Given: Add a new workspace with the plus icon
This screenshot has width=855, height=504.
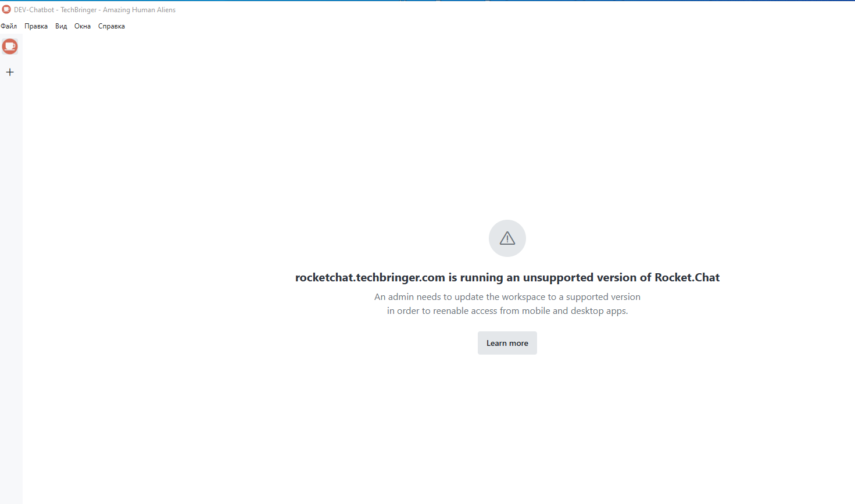Looking at the screenshot, I should 10,72.
